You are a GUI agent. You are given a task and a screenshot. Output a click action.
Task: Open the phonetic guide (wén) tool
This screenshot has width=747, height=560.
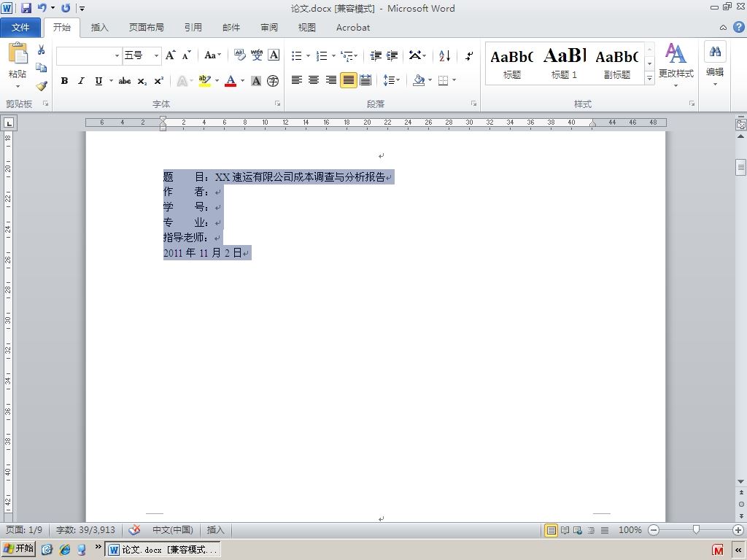[x=257, y=55]
